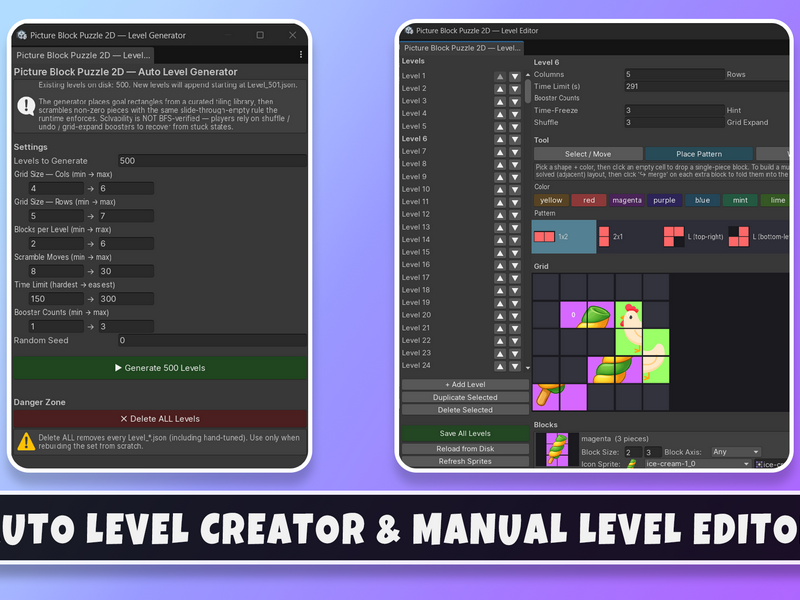
Task: Click Delete ALL Levels button
Action: (x=160, y=419)
